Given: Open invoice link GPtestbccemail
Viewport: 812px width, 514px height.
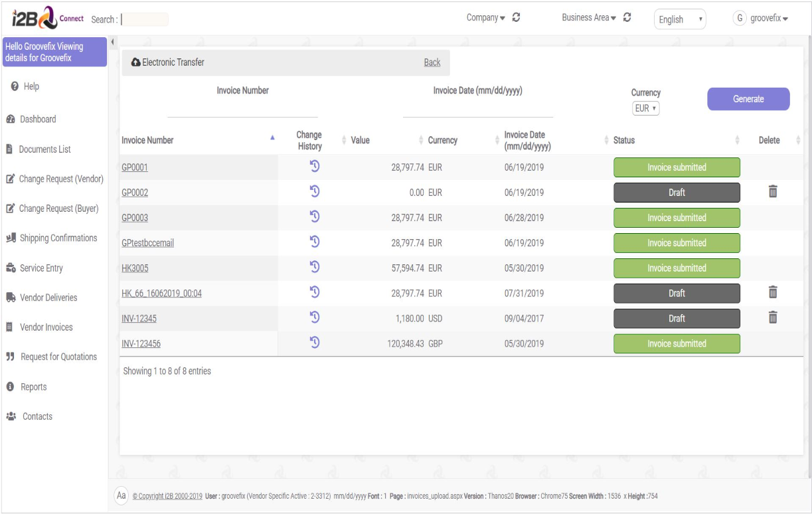Looking at the screenshot, I should 147,243.
